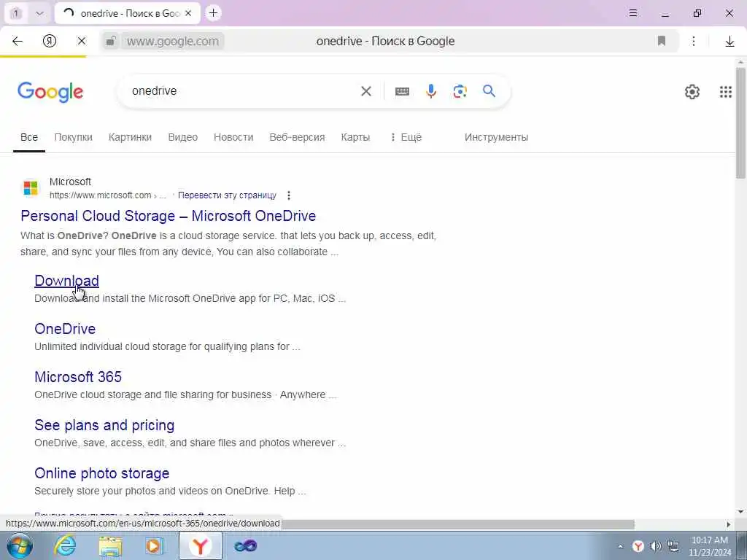Switch to Все results tab
747x560 pixels.
click(29, 137)
